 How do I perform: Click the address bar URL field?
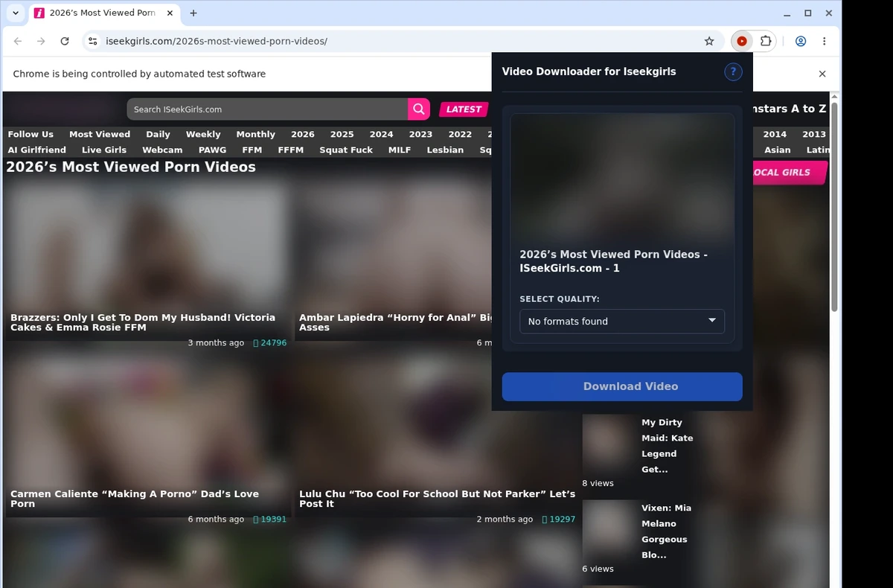point(402,42)
